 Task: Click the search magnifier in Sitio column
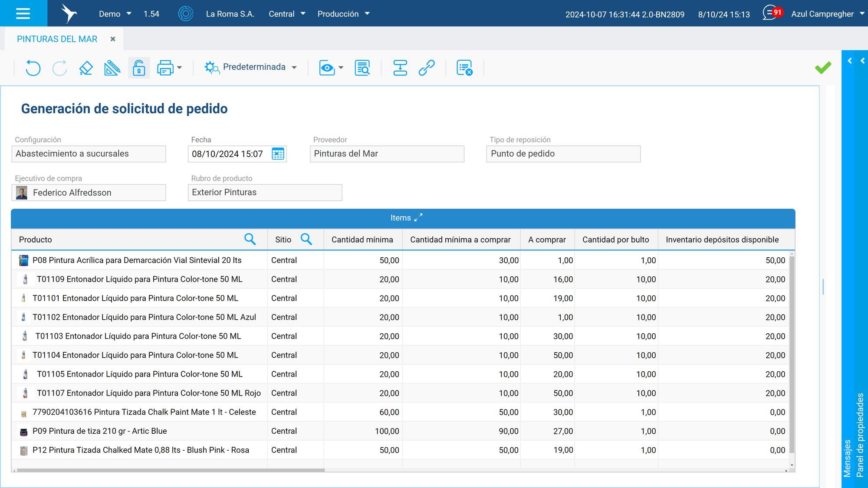306,239
